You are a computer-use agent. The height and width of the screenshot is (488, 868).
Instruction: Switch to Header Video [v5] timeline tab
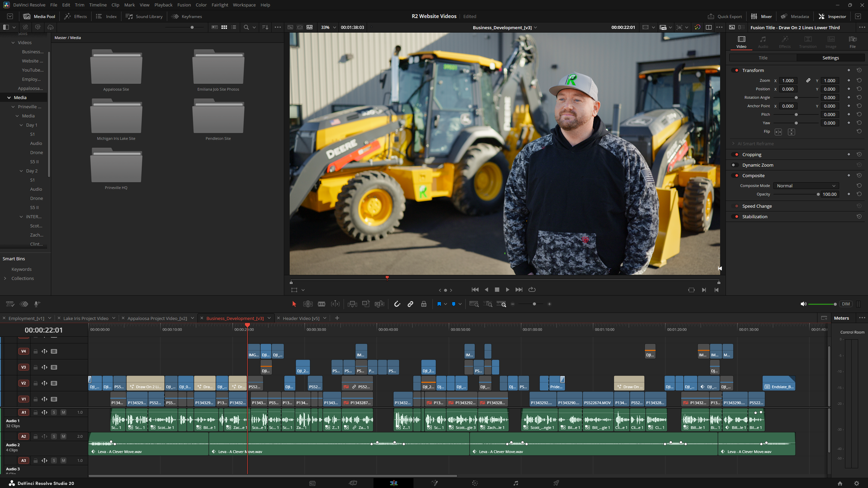[x=301, y=318]
